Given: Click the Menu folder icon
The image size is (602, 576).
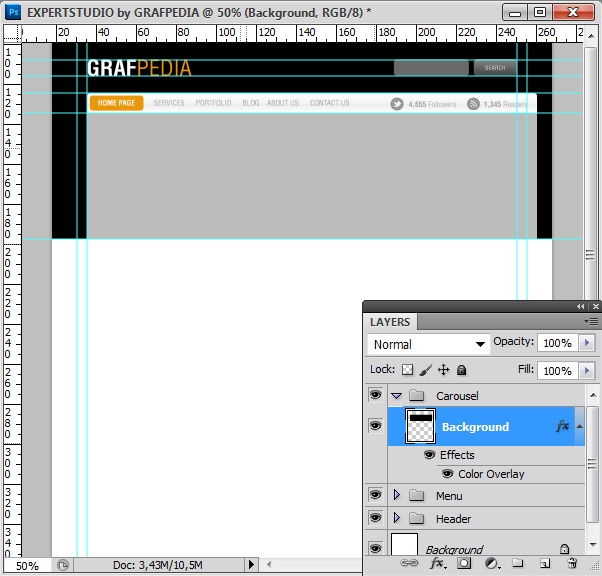Looking at the screenshot, I should [x=417, y=495].
